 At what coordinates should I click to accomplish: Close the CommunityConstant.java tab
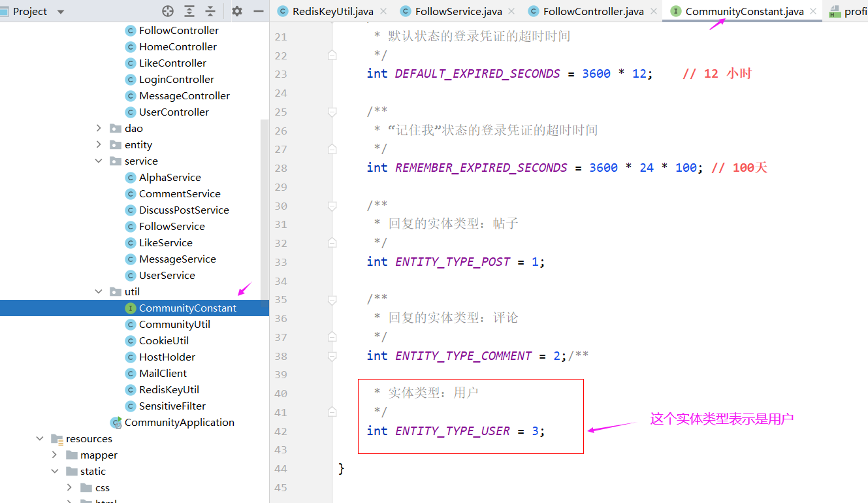pyautogui.click(x=812, y=11)
